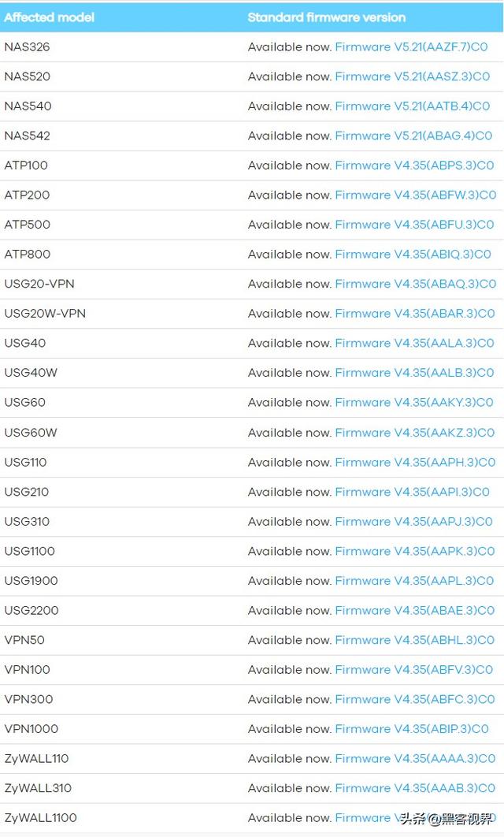
Task: Click USG40 firmware V4.35(AALA.3)C0 link
Action: coord(414,343)
